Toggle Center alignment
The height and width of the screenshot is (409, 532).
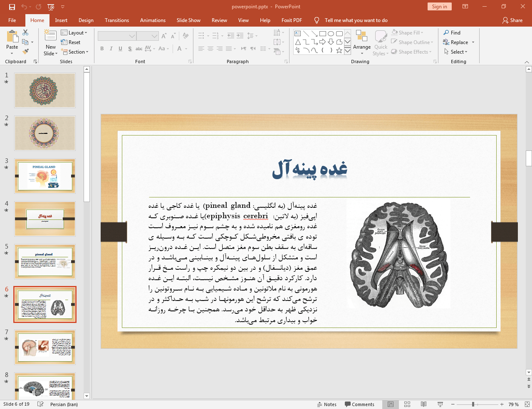pyautogui.click(x=210, y=49)
